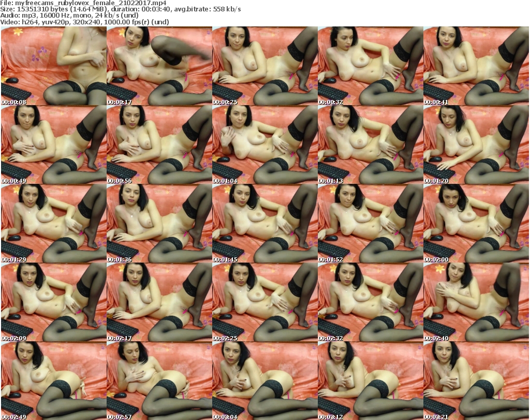Open the frame stamped 00:01:20
530x420 pixels.
pyautogui.click(x=476, y=144)
